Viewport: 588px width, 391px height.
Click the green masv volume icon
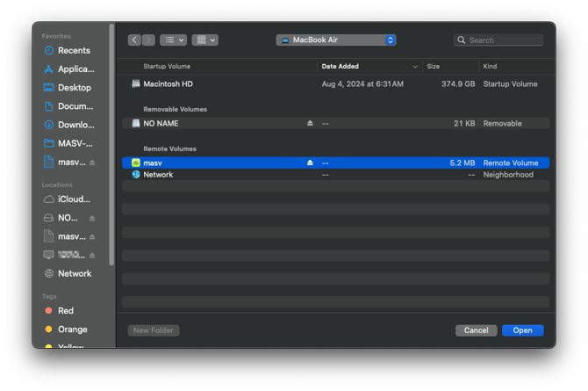(x=136, y=163)
